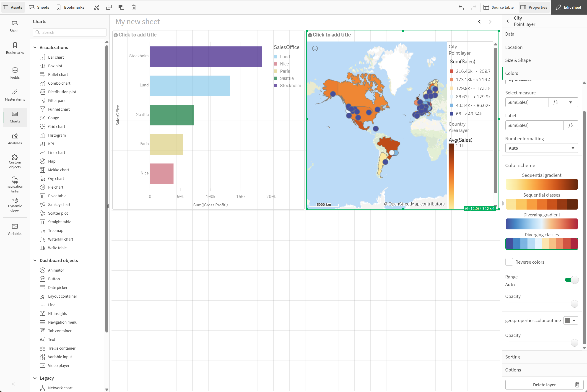The image size is (587, 392).
Task: Click the delete trash icon in top toolbar
Action: click(x=133, y=7)
